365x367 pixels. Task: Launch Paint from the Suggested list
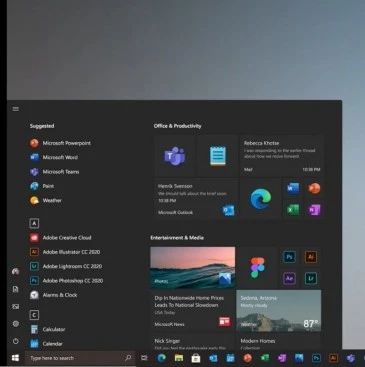pyautogui.click(x=42, y=186)
